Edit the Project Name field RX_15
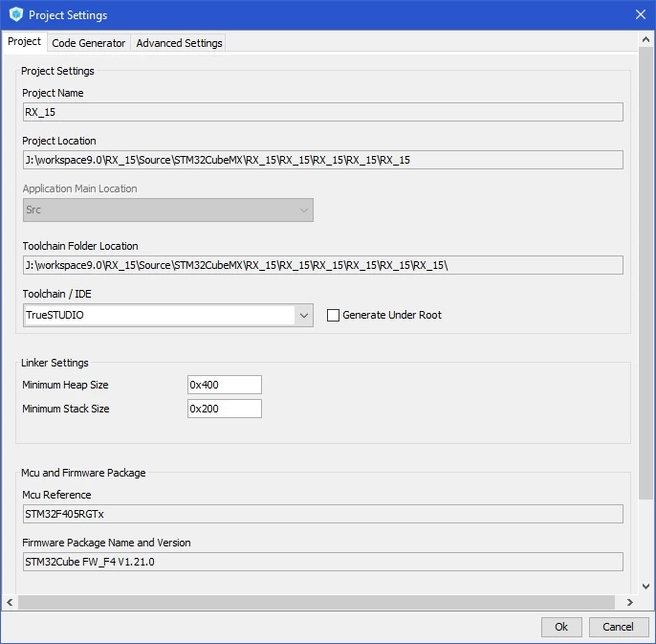656x644 pixels. tap(322, 112)
